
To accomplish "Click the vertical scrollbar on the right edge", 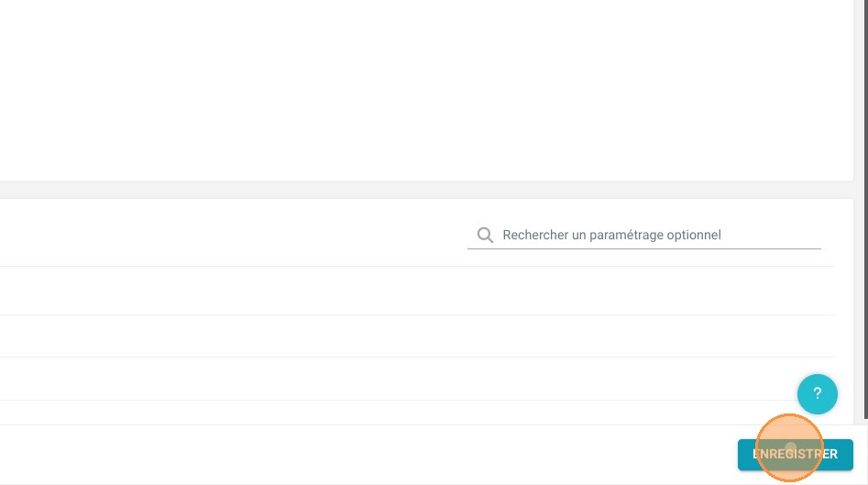I will (866, 209).
